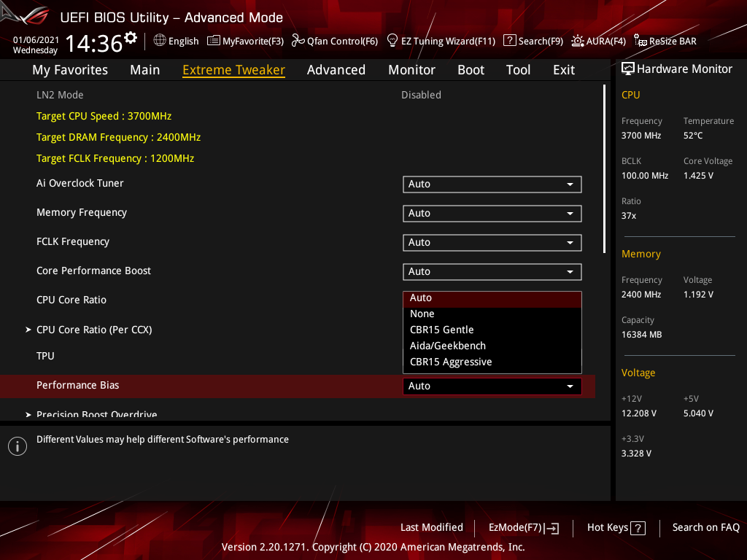Image resolution: width=747 pixels, height=560 pixels.
Task: Click +3.3V reading 3.328 V
Action: tap(636, 454)
